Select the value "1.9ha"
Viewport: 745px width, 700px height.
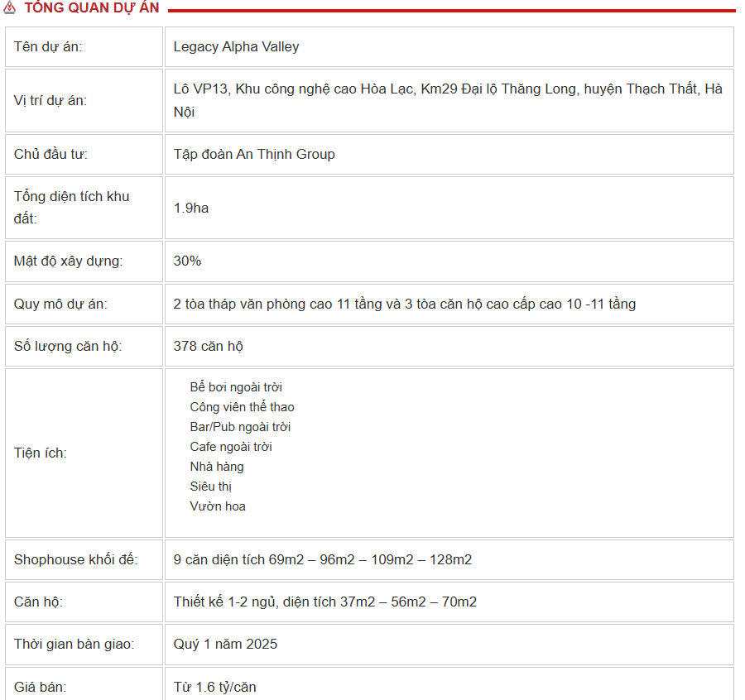(191, 208)
